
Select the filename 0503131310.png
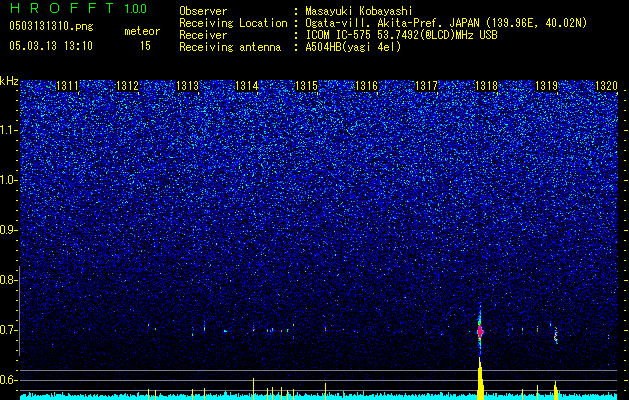51,27
